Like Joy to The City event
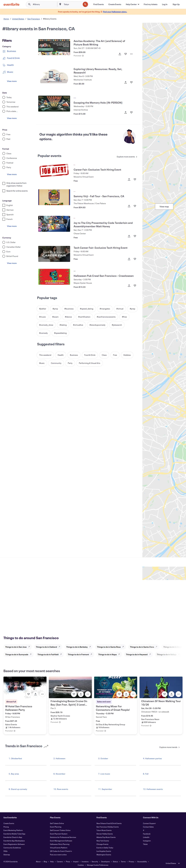 click(135, 236)
